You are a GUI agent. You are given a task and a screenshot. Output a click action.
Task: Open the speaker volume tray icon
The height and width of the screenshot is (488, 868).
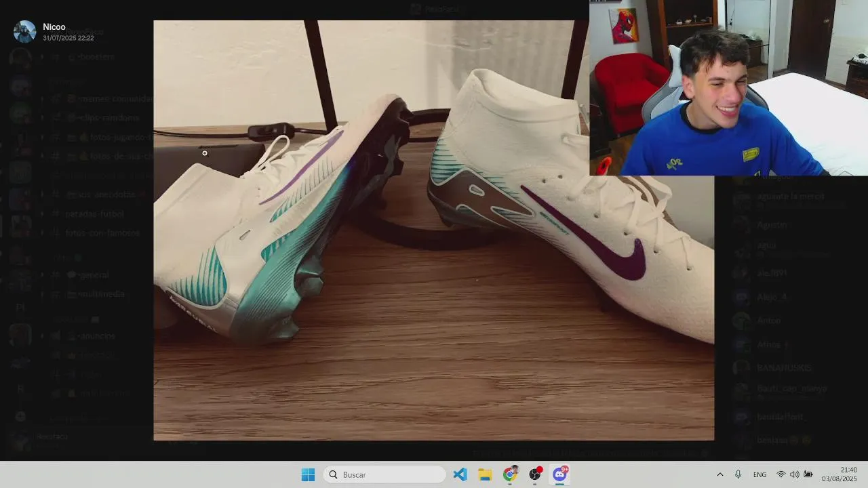coord(794,474)
